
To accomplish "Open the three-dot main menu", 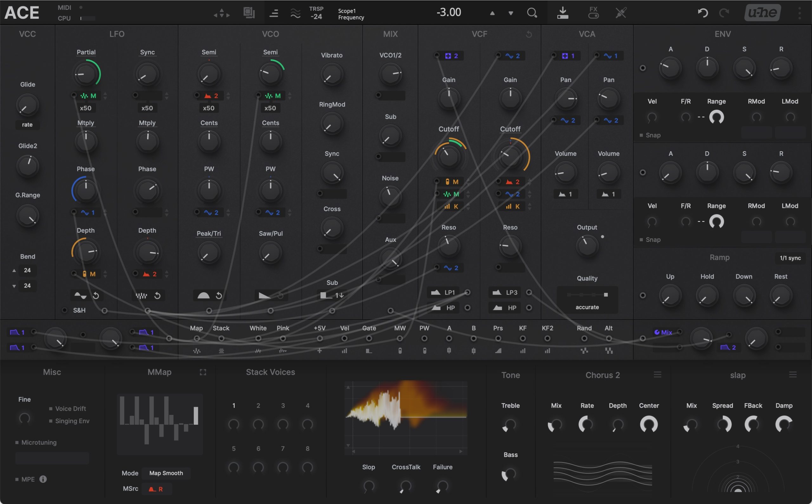I will [799, 13].
